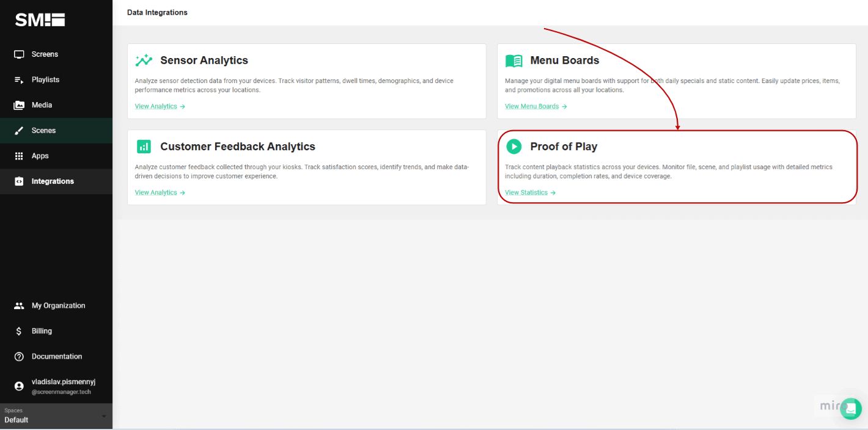Open the Apps page
Screen dimensions: 868x430
(56, 156)
